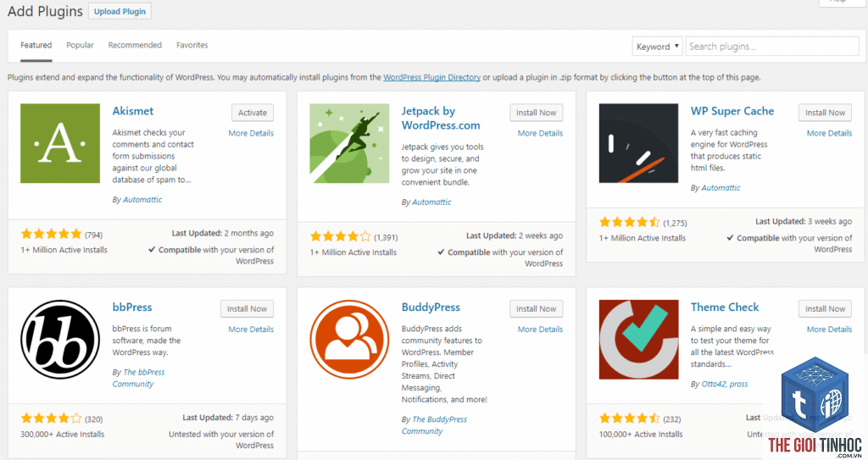Click the Jetpack plugin icon
The height and width of the screenshot is (460, 868).
tap(349, 143)
